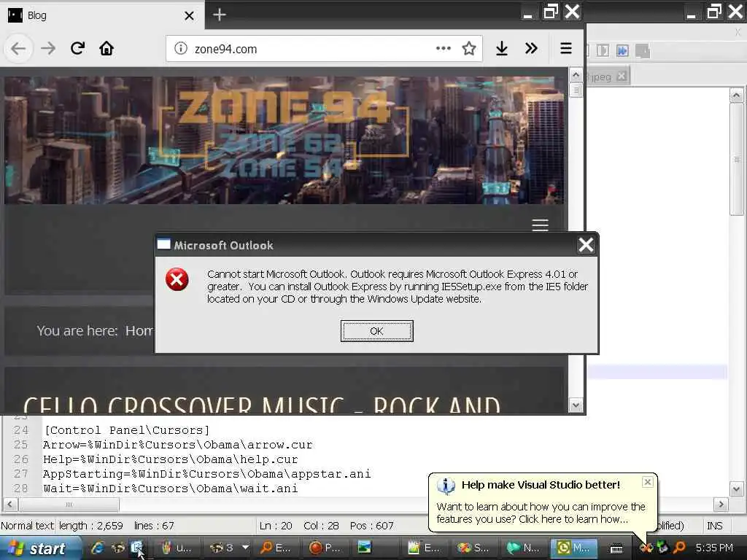This screenshot has width=747, height=560.
Task: Click the info icon in balloon tip
Action: pos(446,486)
